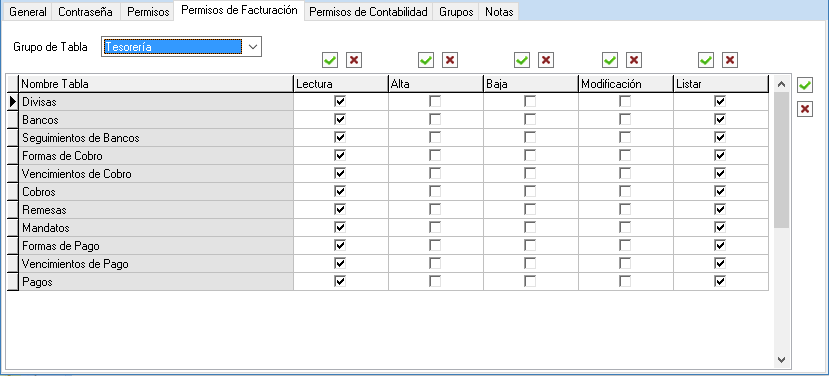829x376 pixels.
Task: Select the Vencimientos de Cobro cell
Action: [x=156, y=173]
